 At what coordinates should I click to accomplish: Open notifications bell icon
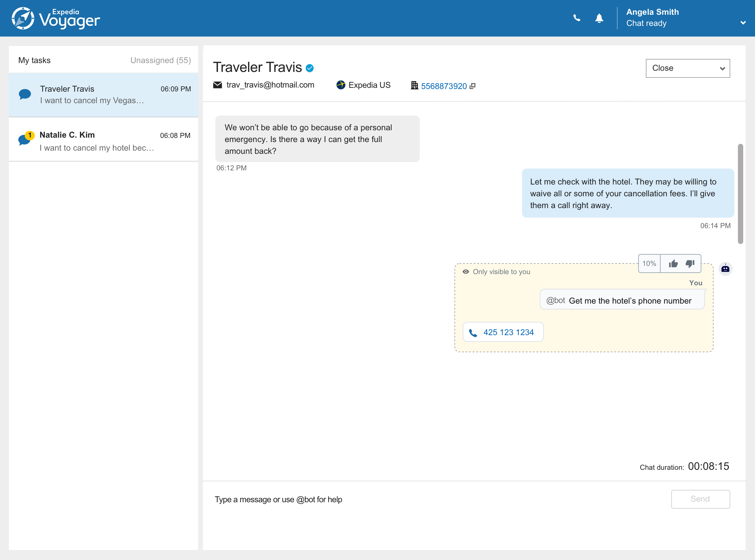coord(599,18)
